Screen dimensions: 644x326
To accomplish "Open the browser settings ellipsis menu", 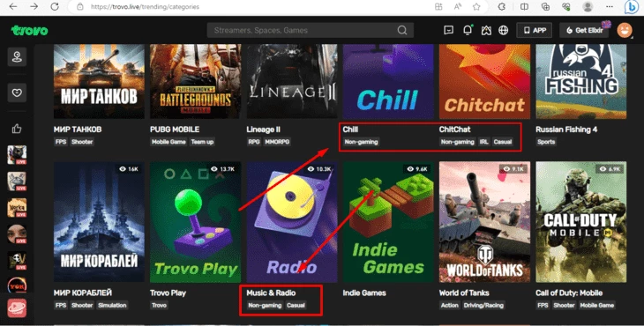I will pos(609,6).
